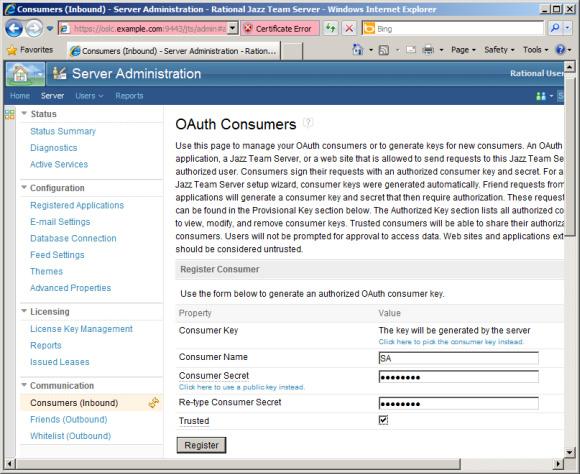The width and height of the screenshot is (580, 474).
Task: Click the horizontal scrollbar right arrow
Action: 558,463
